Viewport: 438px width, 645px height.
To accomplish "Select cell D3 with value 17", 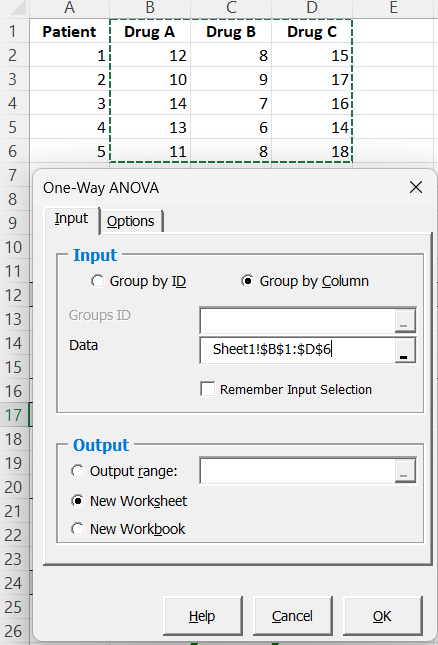I will point(312,79).
